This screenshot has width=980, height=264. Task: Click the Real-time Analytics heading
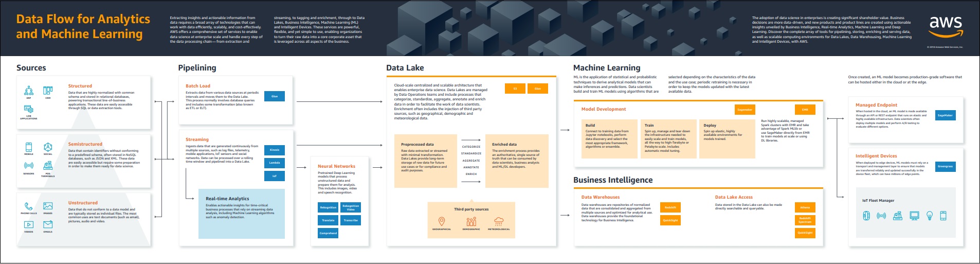(x=227, y=199)
